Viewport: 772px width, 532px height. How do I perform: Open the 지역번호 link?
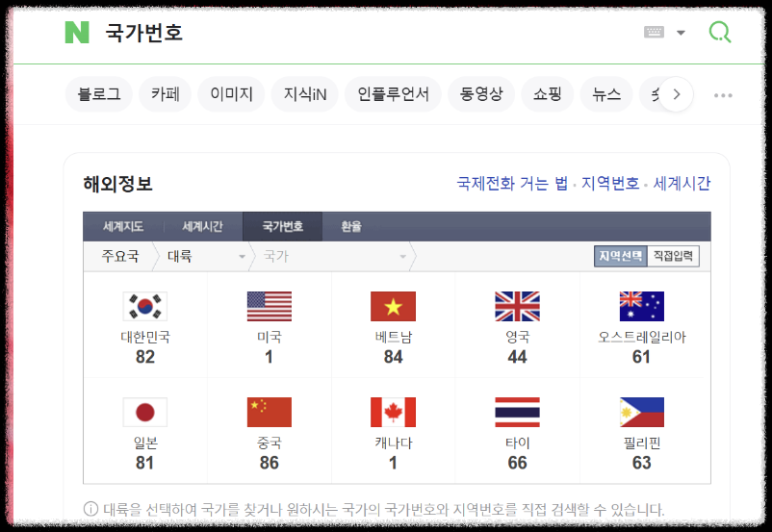(610, 184)
